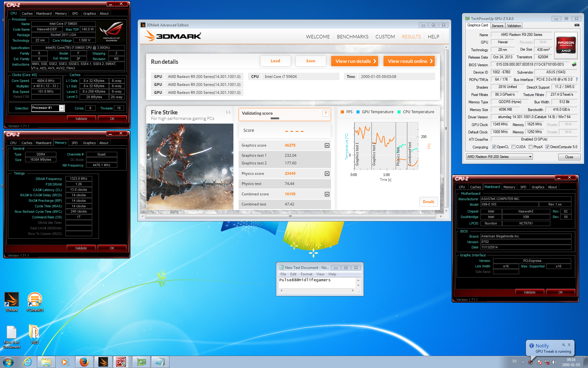Screen dimensions: 588x368
Task: Toggle the PhysX checkbox in GPU-Z
Action: point(530,147)
